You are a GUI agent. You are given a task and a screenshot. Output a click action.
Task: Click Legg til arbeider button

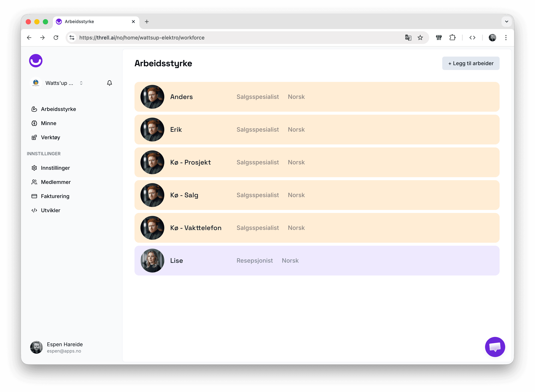point(470,63)
